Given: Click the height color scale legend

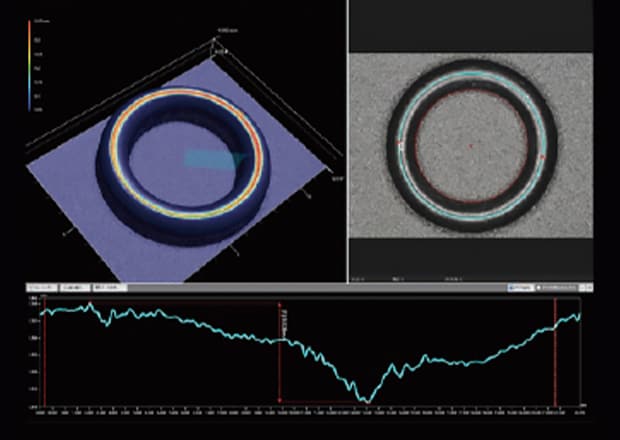Looking at the screenshot, I should (28, 64).
